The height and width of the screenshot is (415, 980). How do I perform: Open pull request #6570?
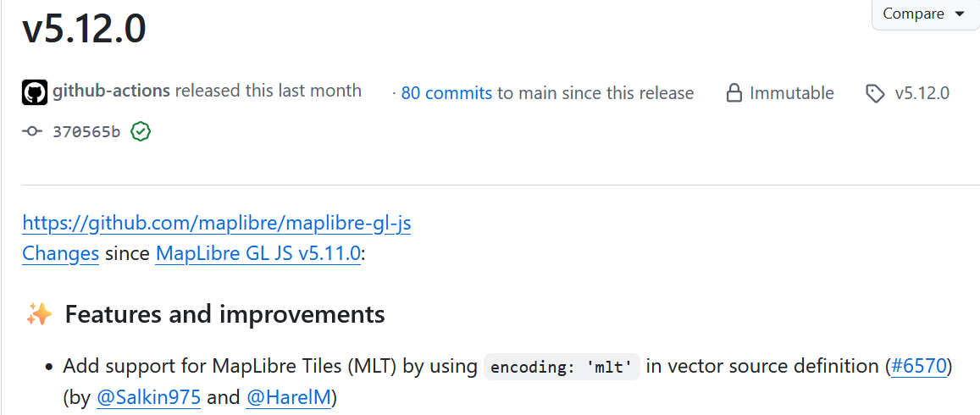pos(918,367)
